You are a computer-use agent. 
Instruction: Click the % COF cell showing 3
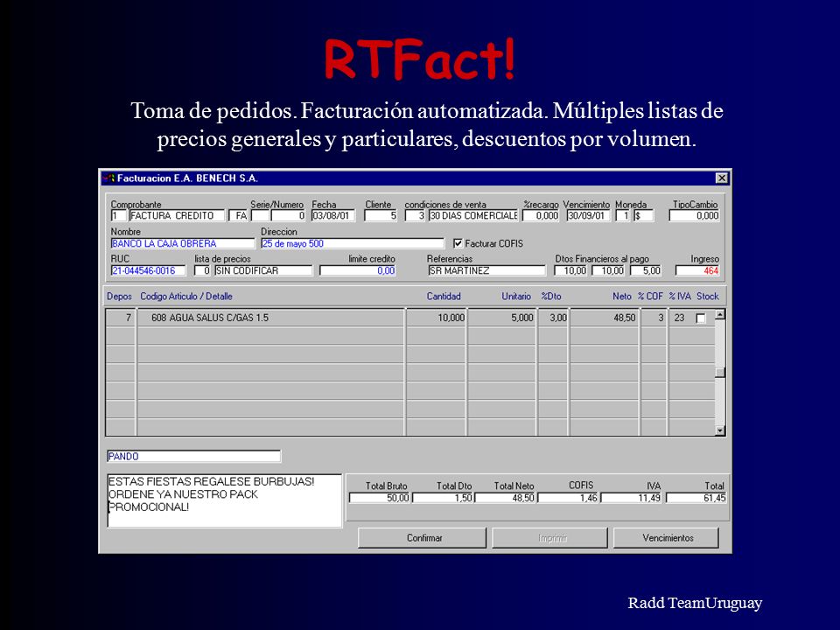[654, 318]
